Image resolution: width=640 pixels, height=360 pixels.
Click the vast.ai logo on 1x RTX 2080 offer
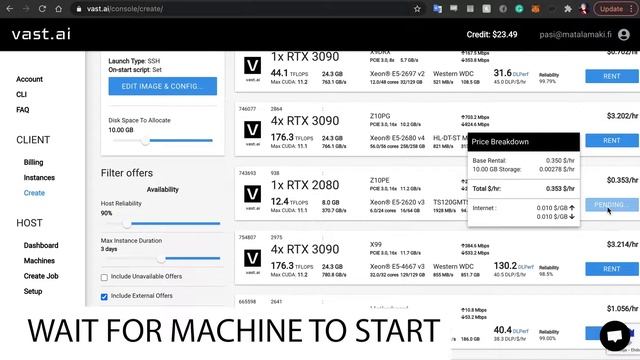[253, 195]
